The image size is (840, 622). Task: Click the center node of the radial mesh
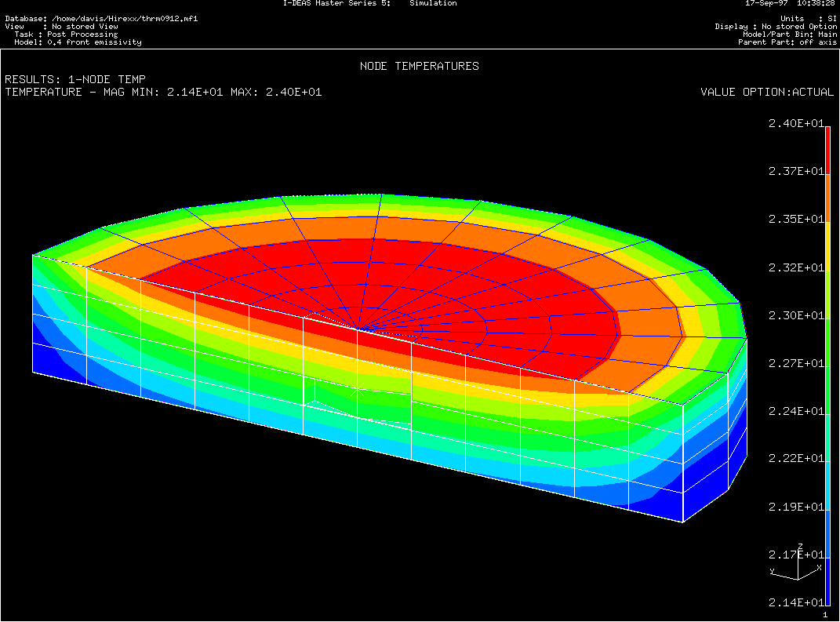358,329
